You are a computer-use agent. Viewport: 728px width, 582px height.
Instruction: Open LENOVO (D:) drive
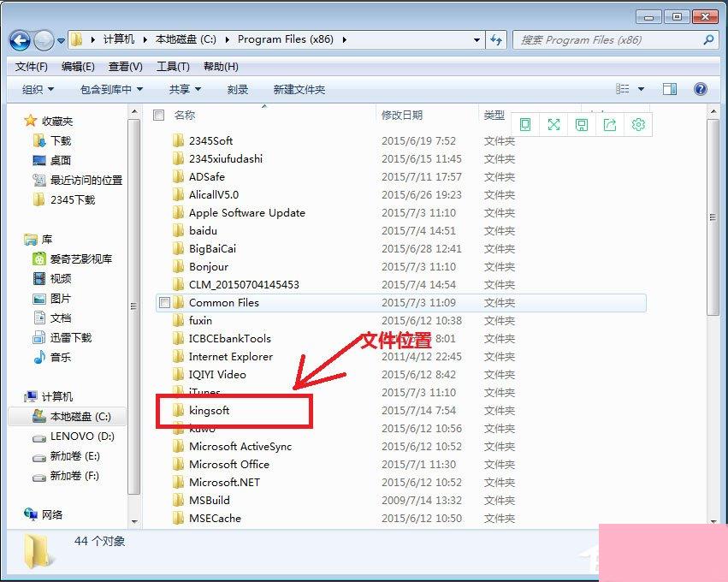[x=74, y=436]
